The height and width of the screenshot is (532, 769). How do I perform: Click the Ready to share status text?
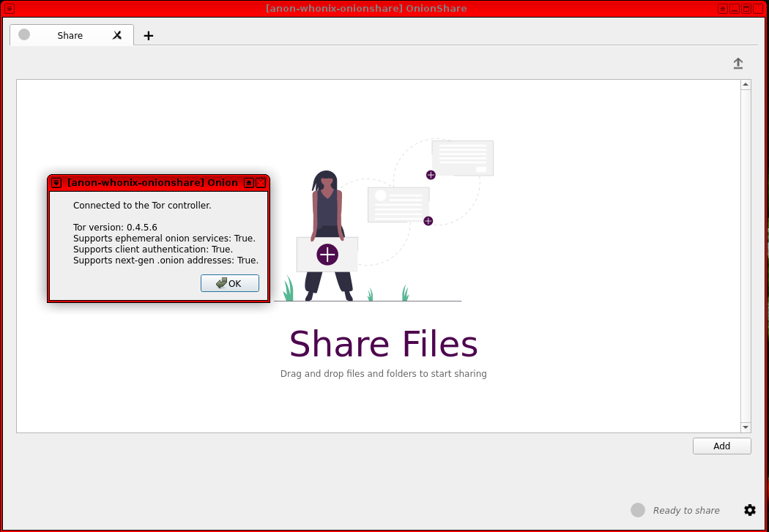point(686,511)
